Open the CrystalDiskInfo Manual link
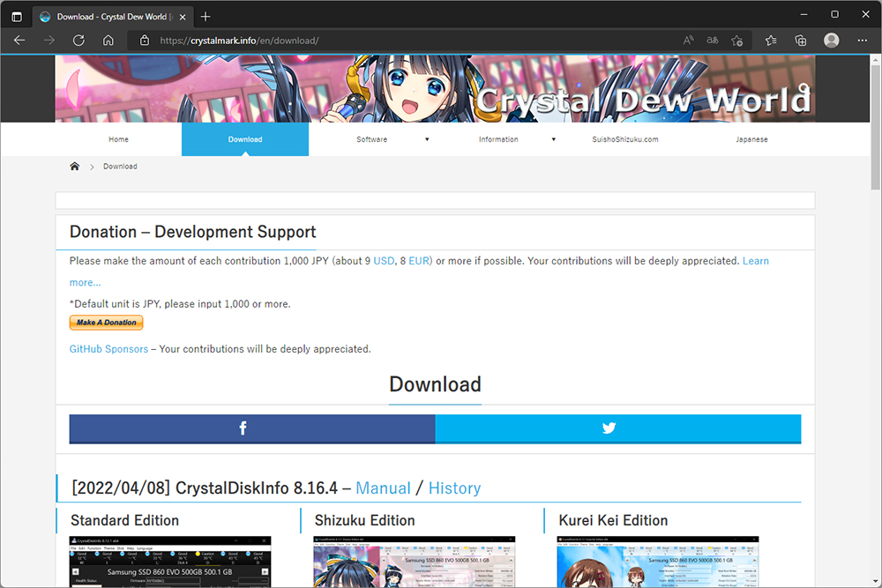Image resolution: width=882 pixels, height=588 pixels. coord(383,488)
